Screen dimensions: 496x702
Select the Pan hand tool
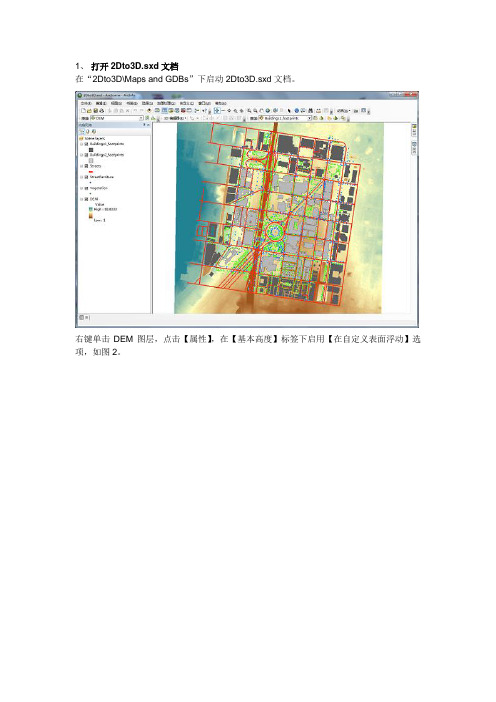[x=261, y=111]
